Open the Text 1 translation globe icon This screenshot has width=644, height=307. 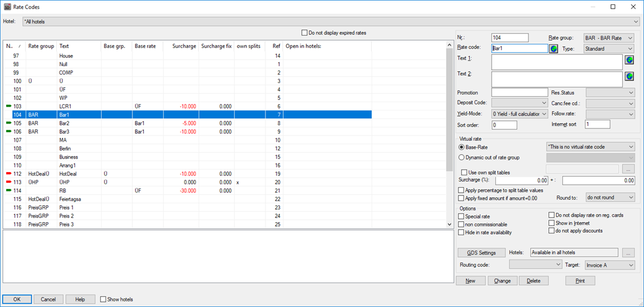(x=629, y=60)
